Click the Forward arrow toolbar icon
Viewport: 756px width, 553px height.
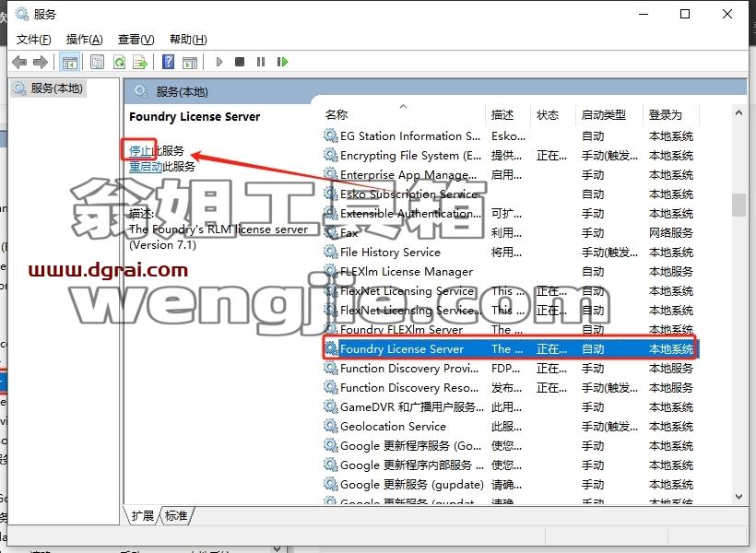41,62
